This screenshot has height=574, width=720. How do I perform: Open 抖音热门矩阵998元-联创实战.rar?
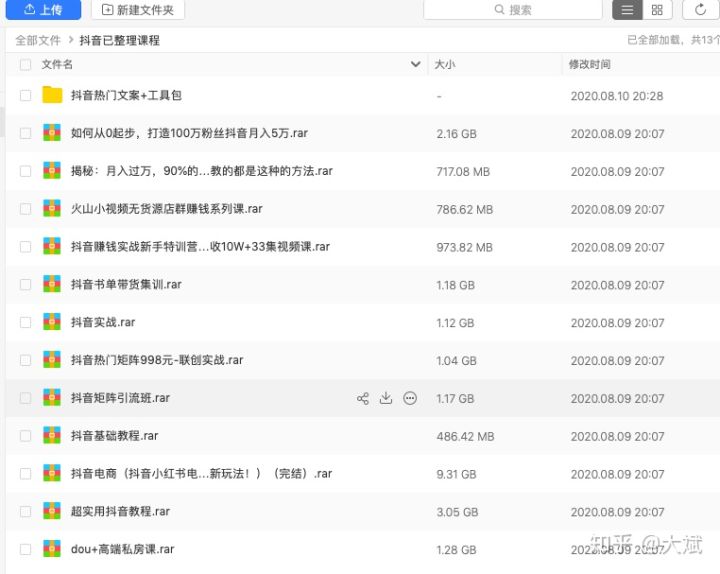(157, 360)
